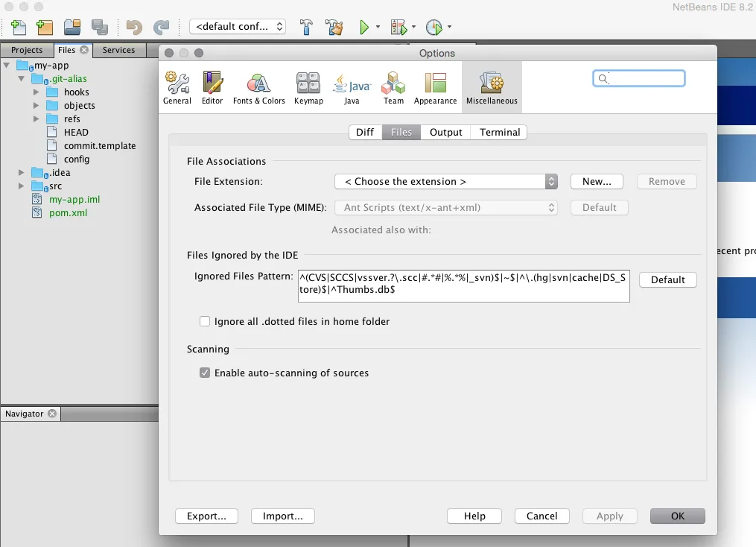Viewport: 756px width, 547px height.
Task: Select the my-app.iml file icon
Action: pos(36,199)
